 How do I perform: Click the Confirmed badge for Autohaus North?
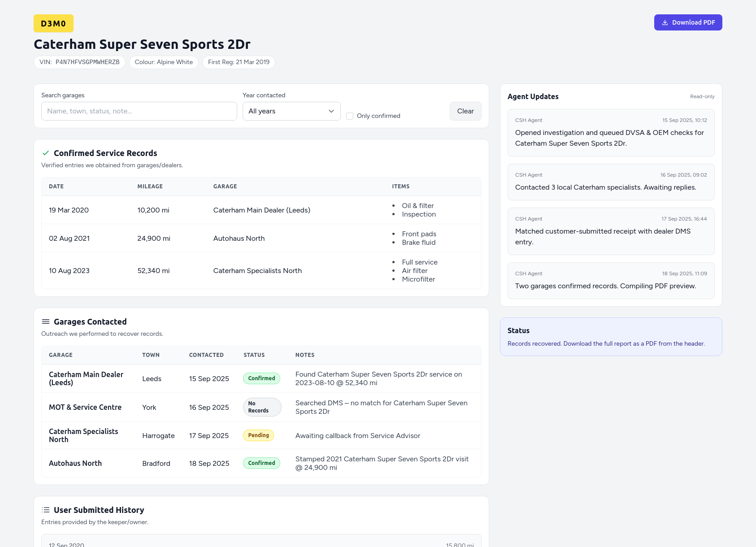click(261, 463)
